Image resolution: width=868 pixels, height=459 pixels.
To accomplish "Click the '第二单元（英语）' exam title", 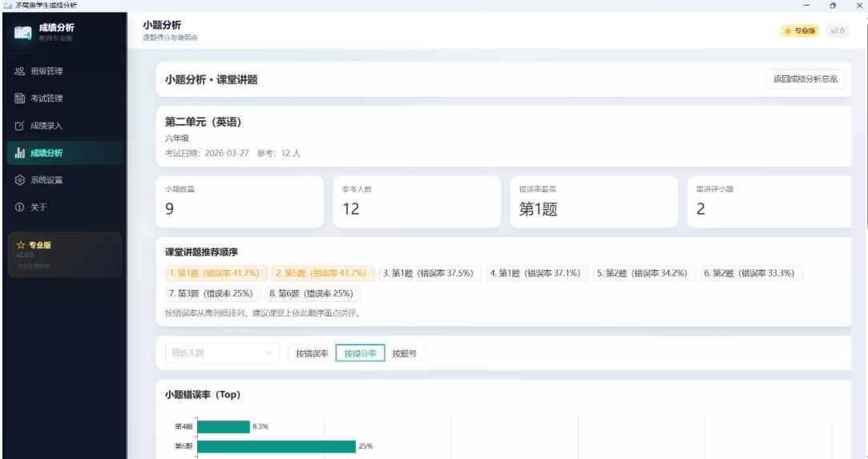I will click(203, 123).
